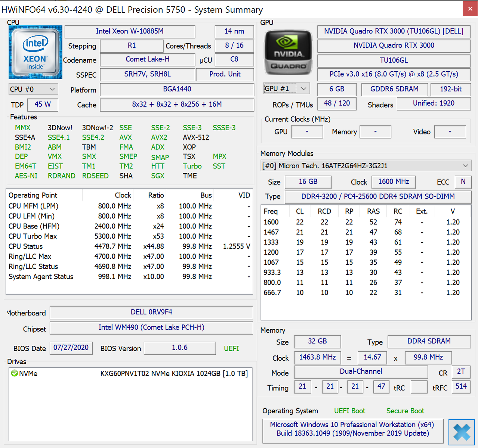Click the 2T command rate value
478x448 pixels.
461,372
